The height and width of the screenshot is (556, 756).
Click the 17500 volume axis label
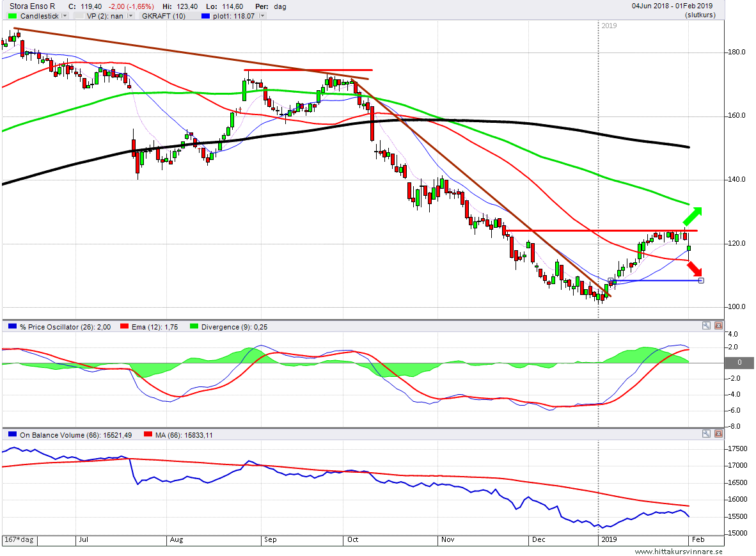(x=737, y=449)
